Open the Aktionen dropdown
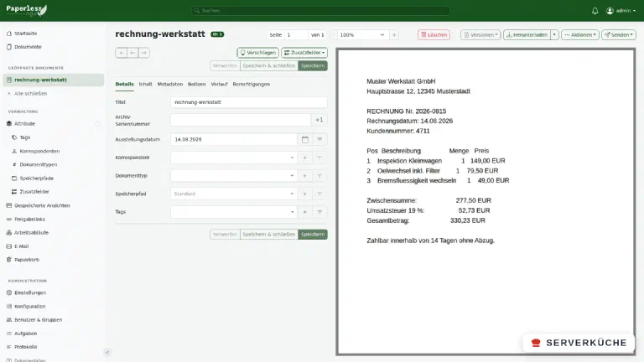 [580, 35]
